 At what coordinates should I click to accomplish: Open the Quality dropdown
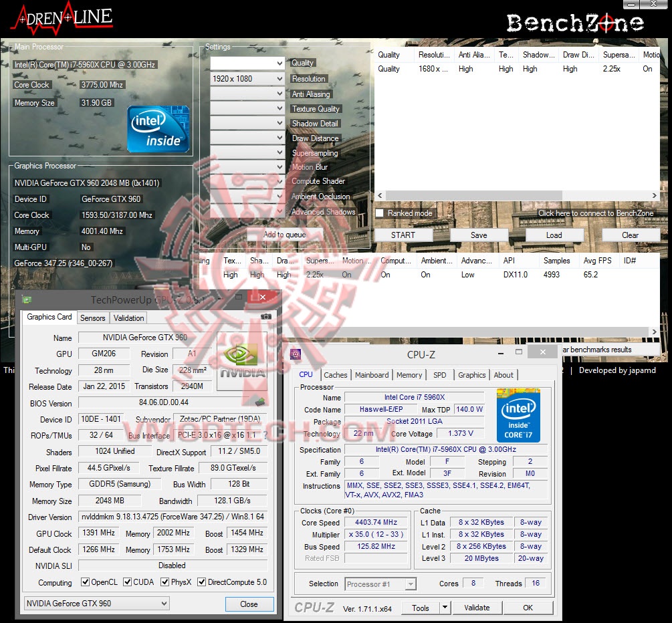247,64
